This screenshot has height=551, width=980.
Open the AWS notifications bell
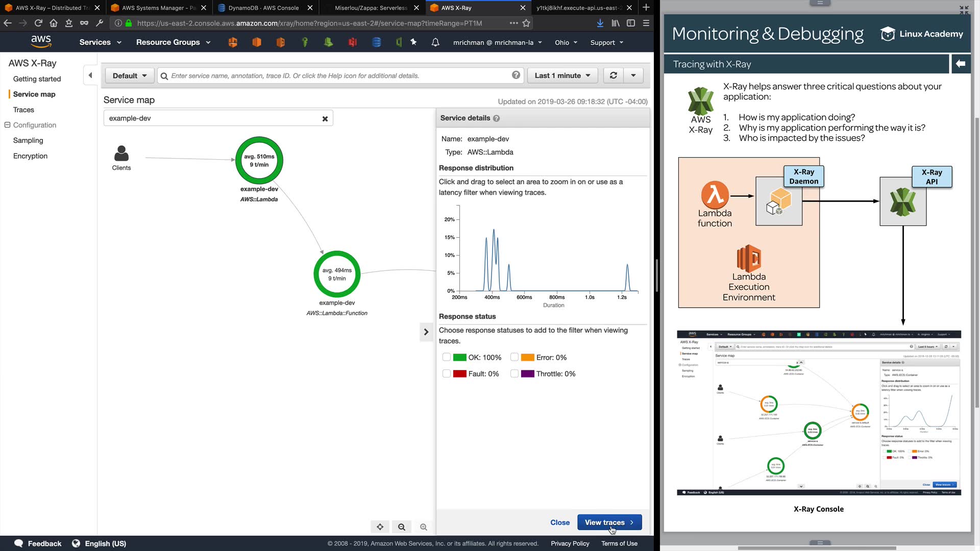tap(435, 42)
